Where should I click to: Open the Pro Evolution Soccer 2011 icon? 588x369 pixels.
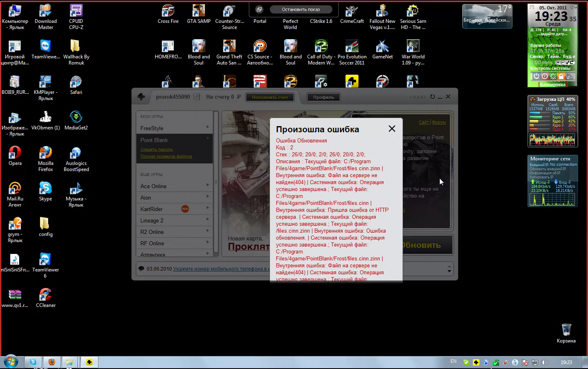tap(352, 52)
